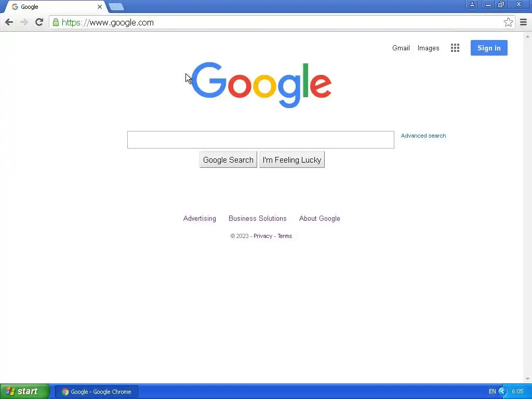
Task: Click the blue Sign in button
Action: click(x=489, y=48)
